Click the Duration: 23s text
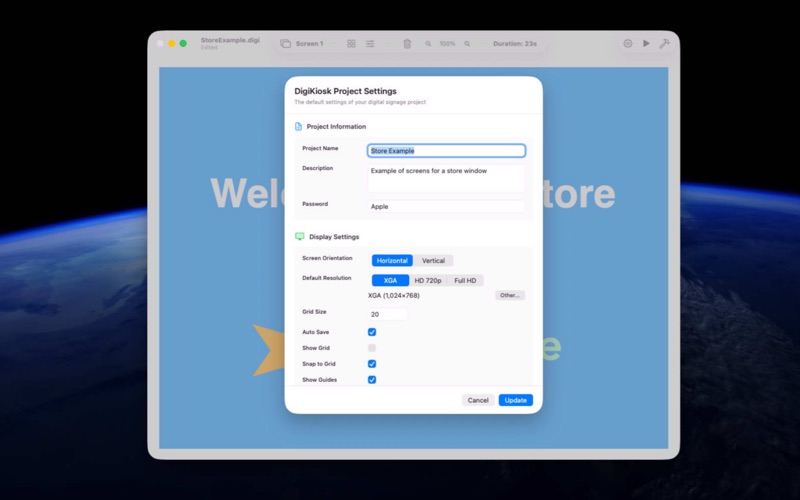Screen dimensions: 800x500 point(515,44)
